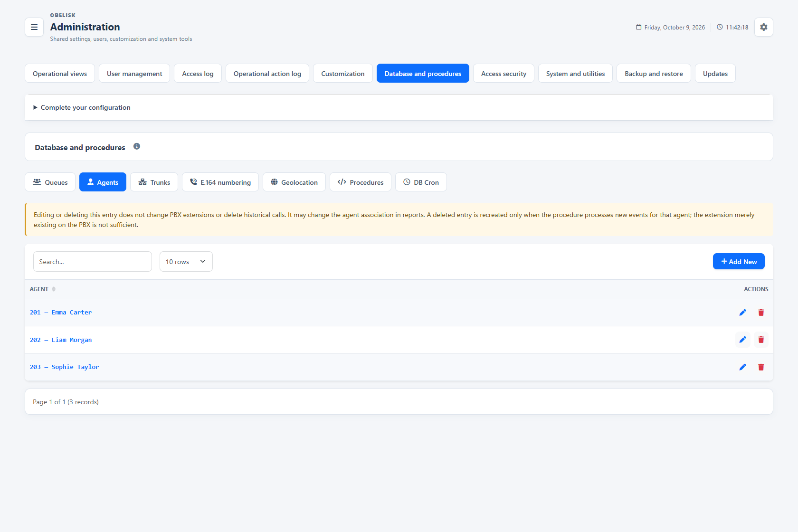This screenshot has width=798, height=532.
Task: Open the Procedures sub-tab
Action: (361, 182)
